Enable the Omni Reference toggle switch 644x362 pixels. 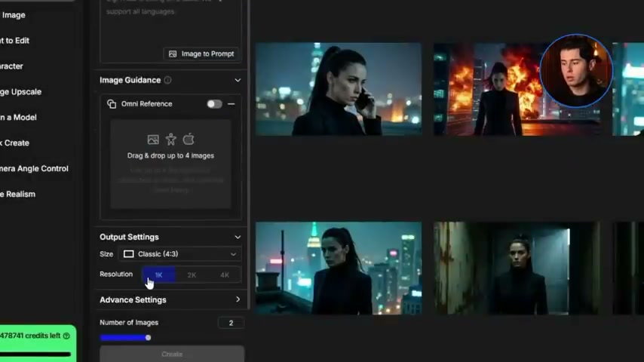(x=214, y=104)
